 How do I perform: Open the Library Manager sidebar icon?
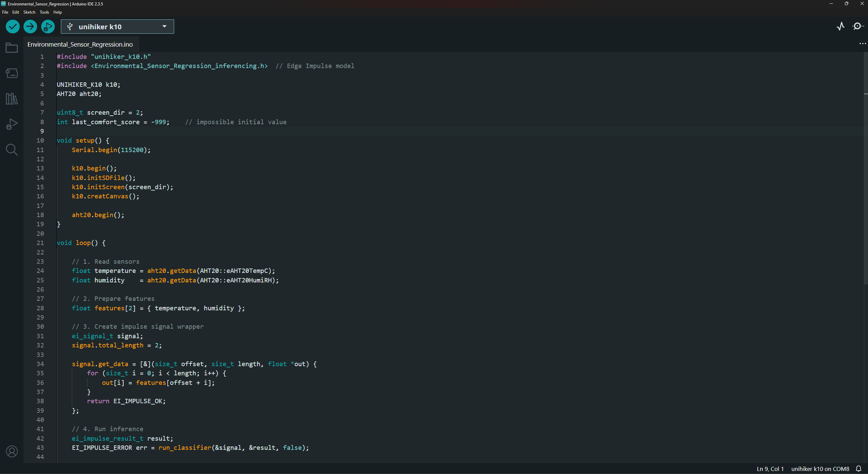pos(12,98)
